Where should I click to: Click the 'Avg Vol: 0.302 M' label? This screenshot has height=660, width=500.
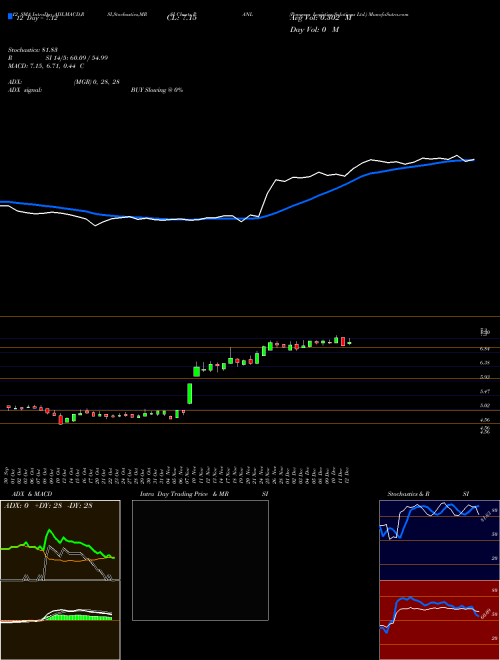coord(320,18)
